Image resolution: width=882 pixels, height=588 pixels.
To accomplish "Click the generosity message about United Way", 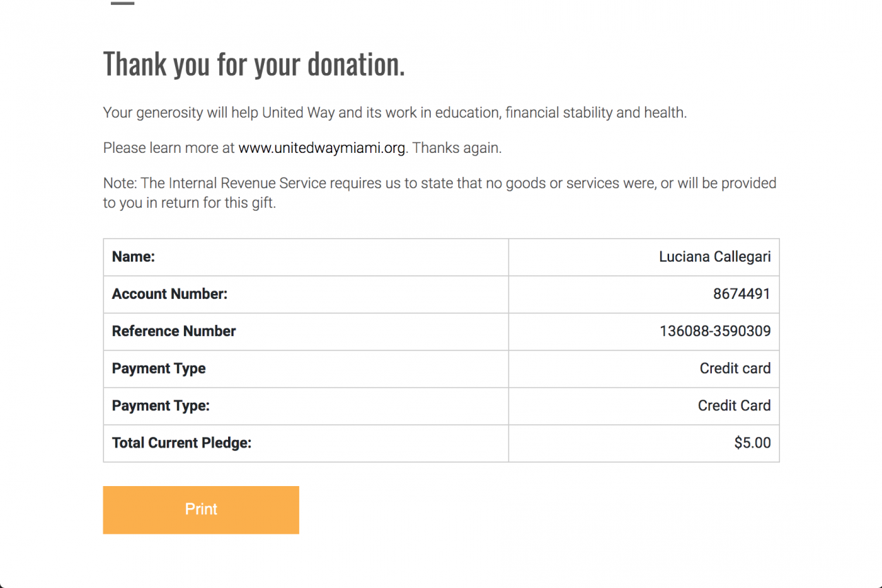I will point(394,112).
